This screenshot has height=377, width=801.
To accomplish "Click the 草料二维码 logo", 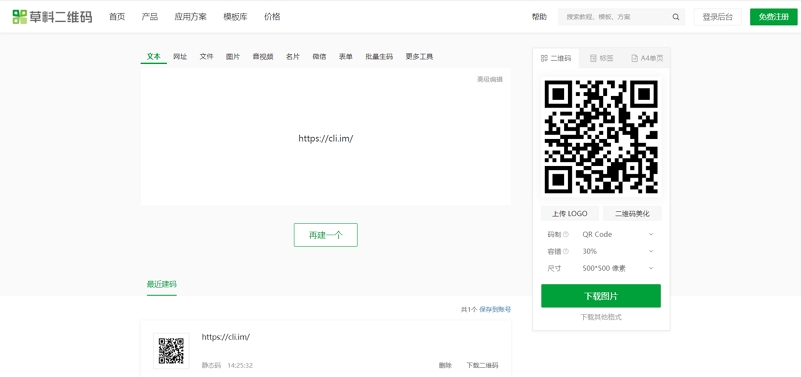I will pos(52,16).
